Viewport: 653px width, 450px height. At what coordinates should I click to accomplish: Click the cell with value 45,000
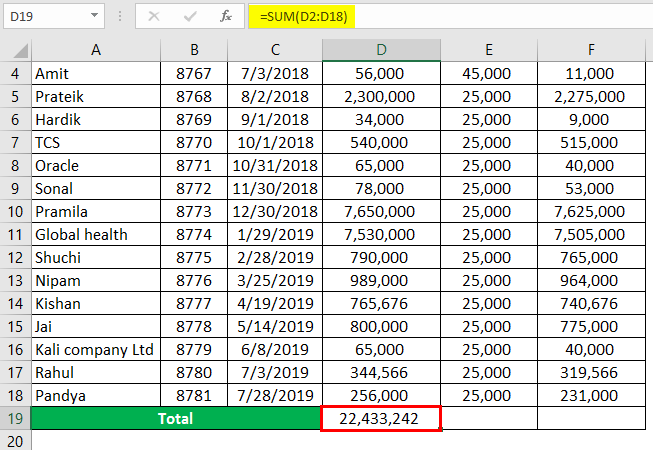click(489, 74)
